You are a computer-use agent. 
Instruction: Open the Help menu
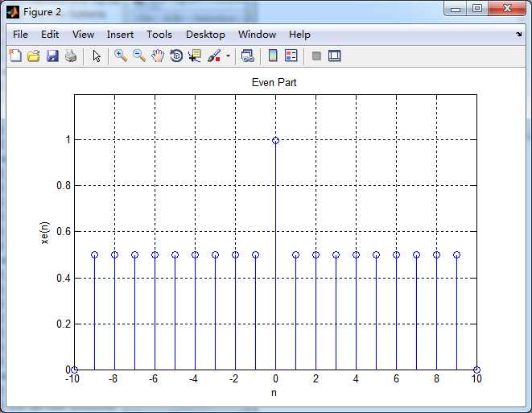click(299, 35)
